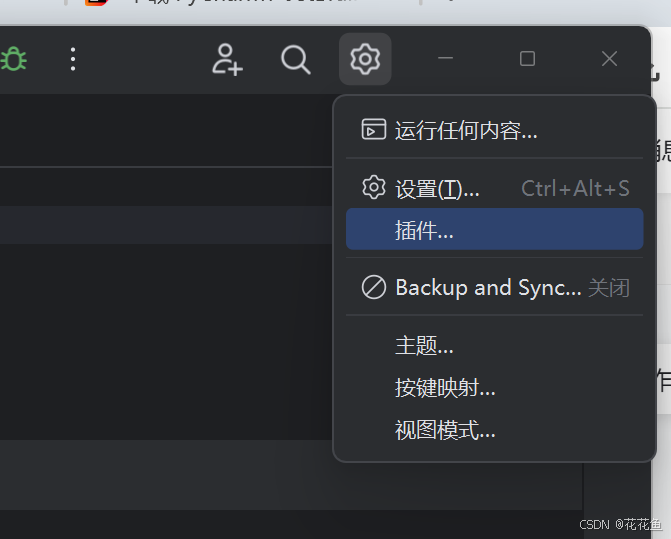The height and width of the screenshot is (539, 671).
Task: Minimize the IDE window
Action: coord(445,58)
